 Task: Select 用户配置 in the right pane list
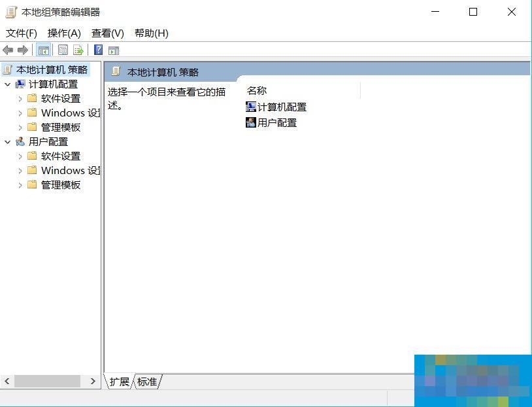pos(271,122)
